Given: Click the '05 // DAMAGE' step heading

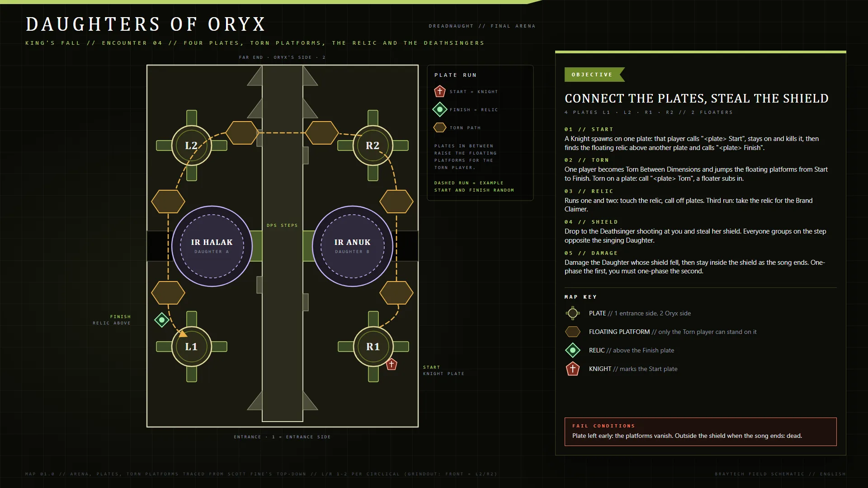Looking at the screenshot, I should click(x=591, y=253).
